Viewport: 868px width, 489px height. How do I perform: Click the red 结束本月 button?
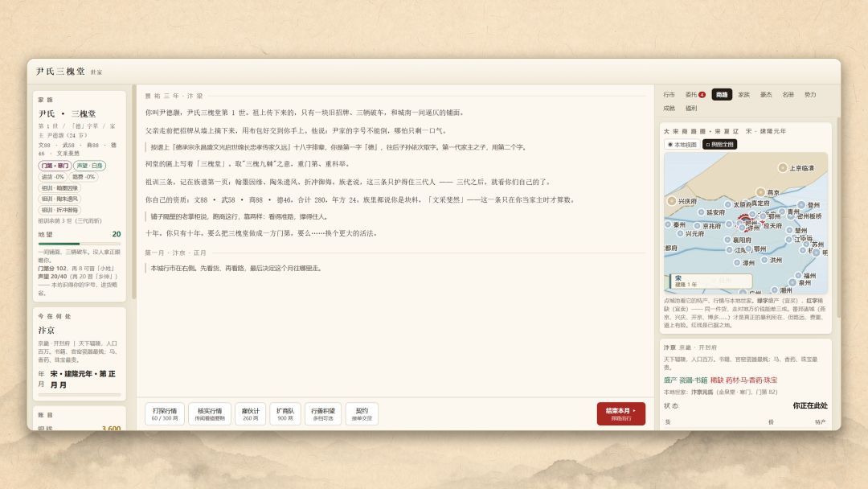621,413
